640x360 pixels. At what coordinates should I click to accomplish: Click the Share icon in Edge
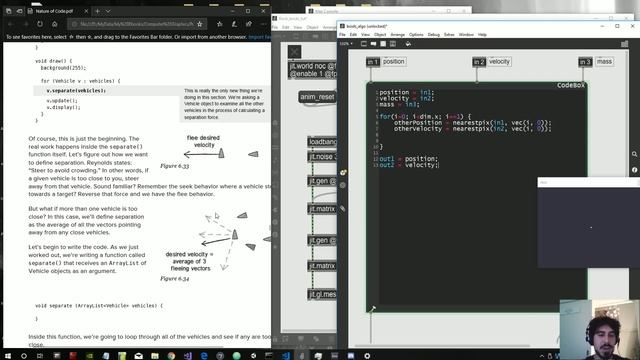point(249,24)
